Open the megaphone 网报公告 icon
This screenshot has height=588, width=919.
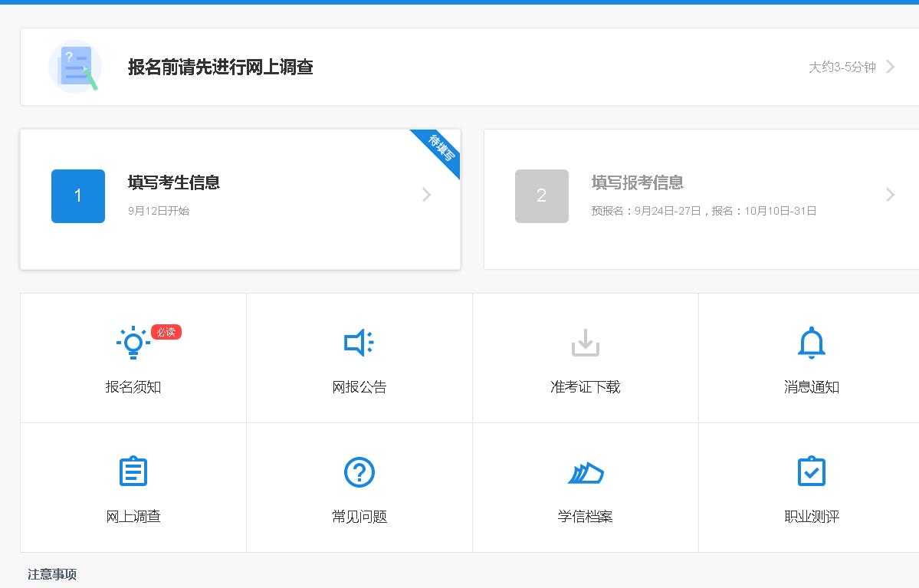[359, 343]
